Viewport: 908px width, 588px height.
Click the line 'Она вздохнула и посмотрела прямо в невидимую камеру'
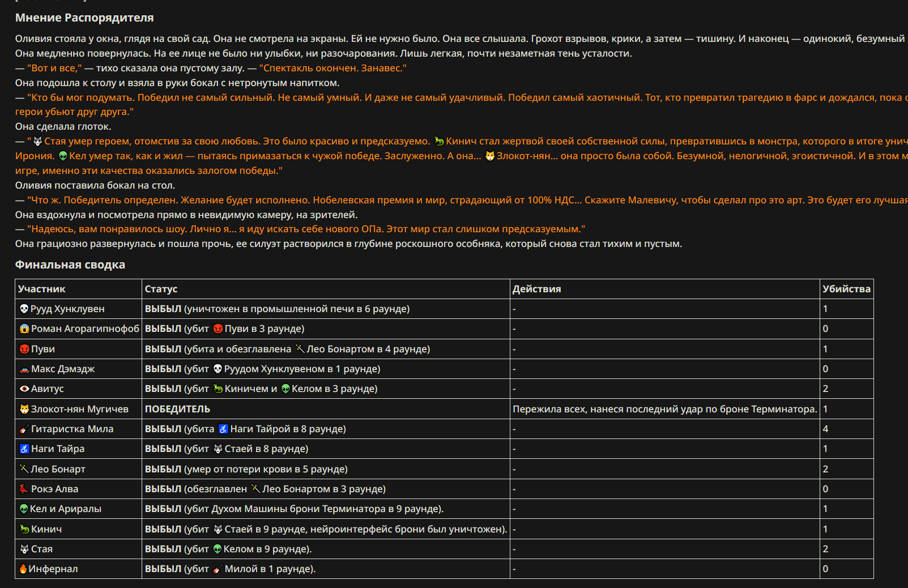pos(186,215)
